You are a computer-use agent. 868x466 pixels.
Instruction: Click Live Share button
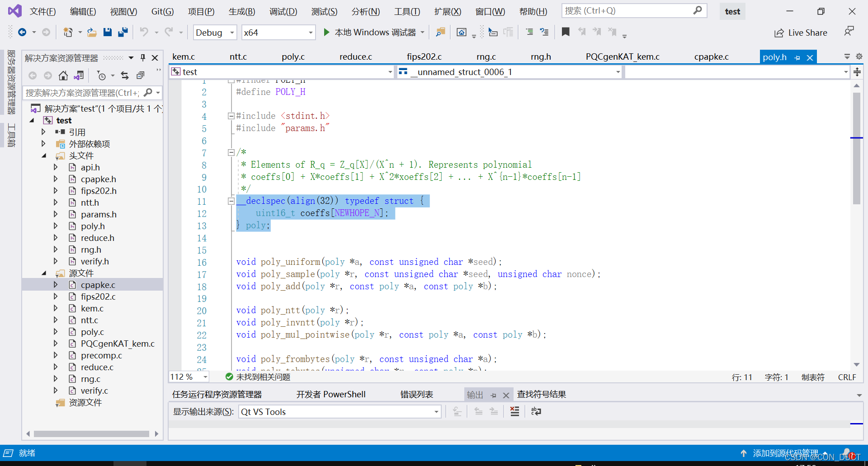(801, 33)
